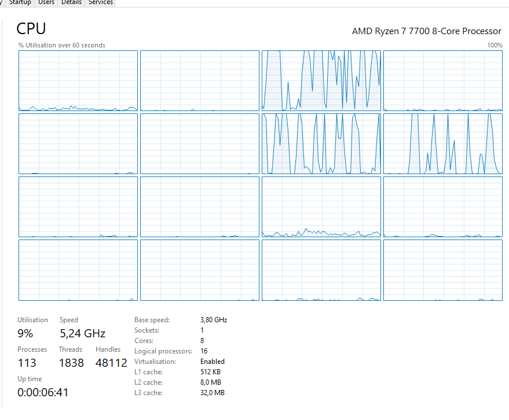
Task: Click the Speed label above 5,24 GHz
Action: click(69, 320)
